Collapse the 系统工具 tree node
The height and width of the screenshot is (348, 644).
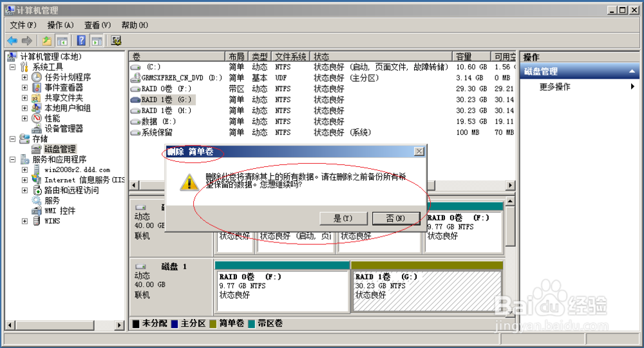coord(13,66)
